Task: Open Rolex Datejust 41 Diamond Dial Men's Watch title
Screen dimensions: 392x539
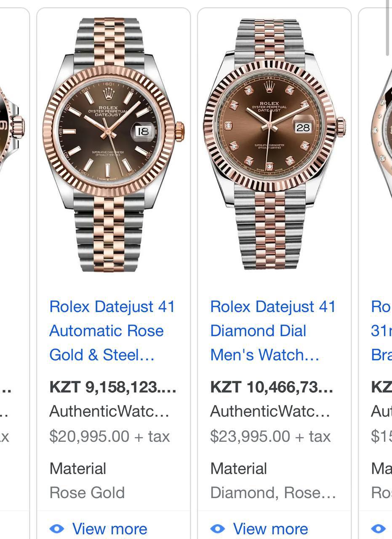Action: click(272, 331)
